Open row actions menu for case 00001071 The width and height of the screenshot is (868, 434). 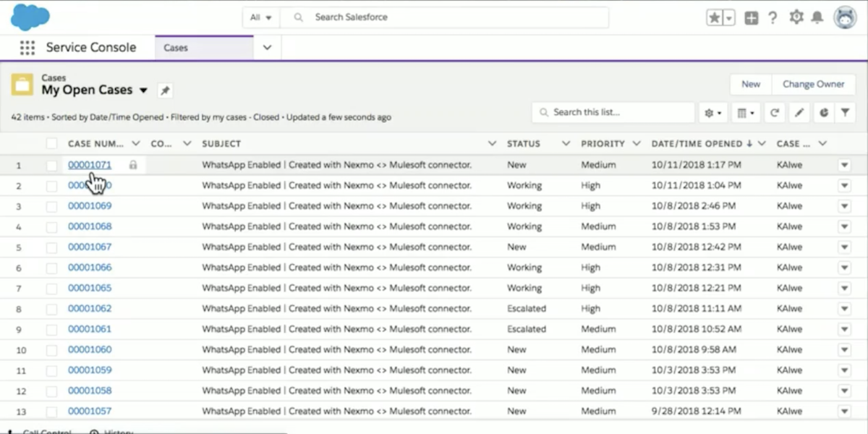(x=844, y=166)
